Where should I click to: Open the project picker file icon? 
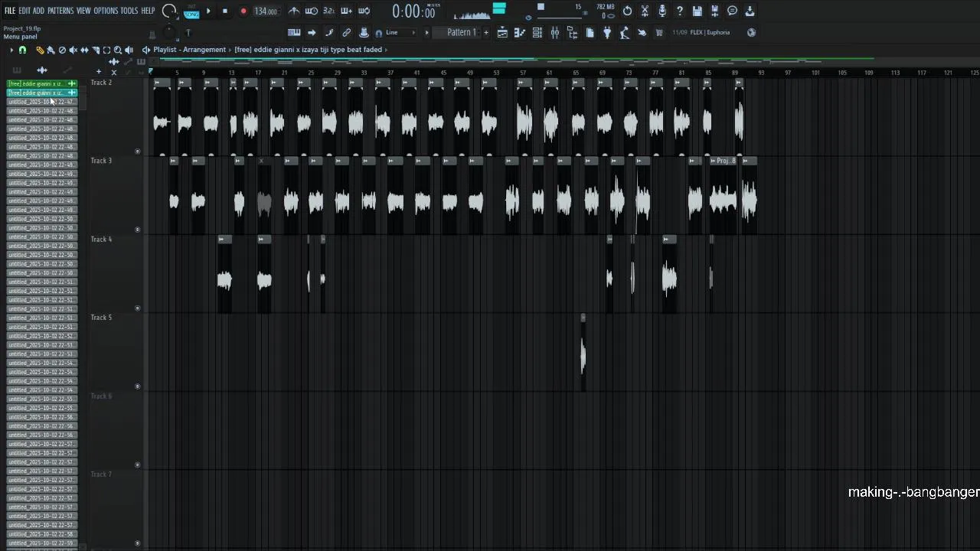[x=590, y=32]
